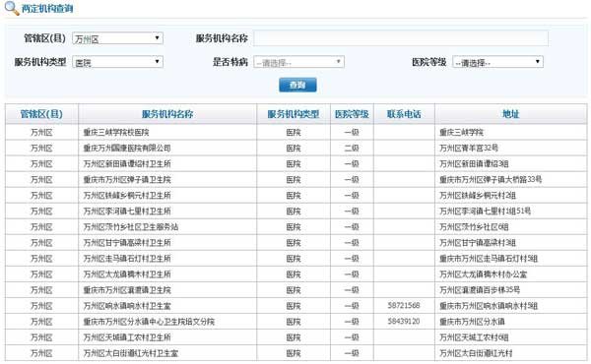Select 重庆市万州区分水镇中心卫生院培文分院 in the list
Viewport: 591px width, 364px height.
pyautogui.click(x=149, y=323)
